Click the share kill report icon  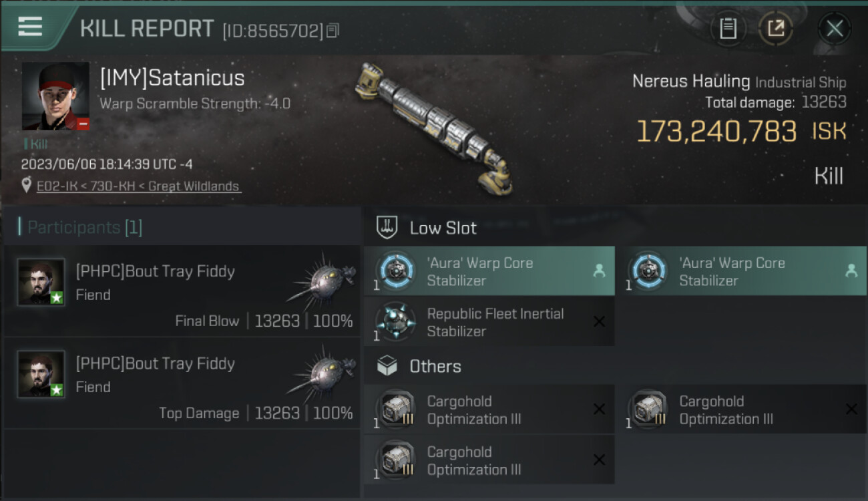[776, 29]
